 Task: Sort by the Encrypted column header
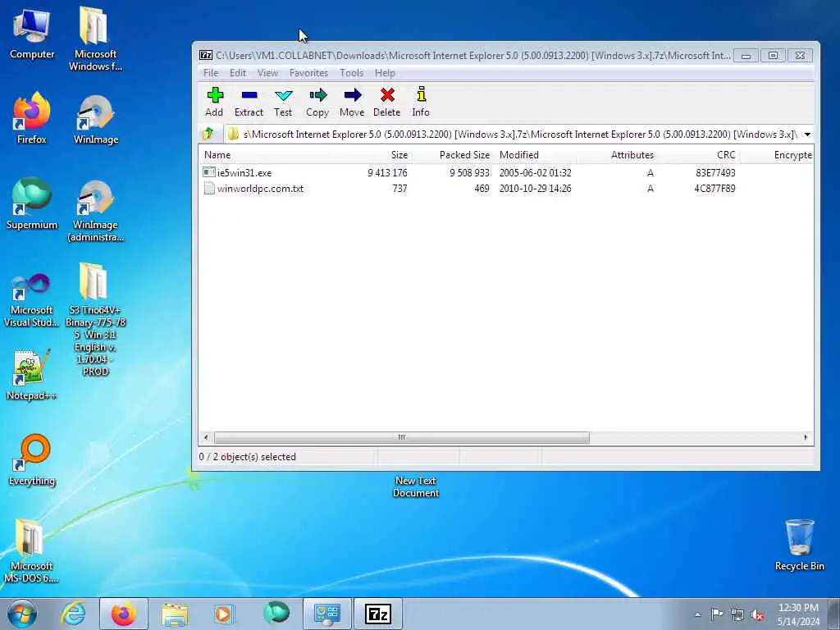(777, 155)
